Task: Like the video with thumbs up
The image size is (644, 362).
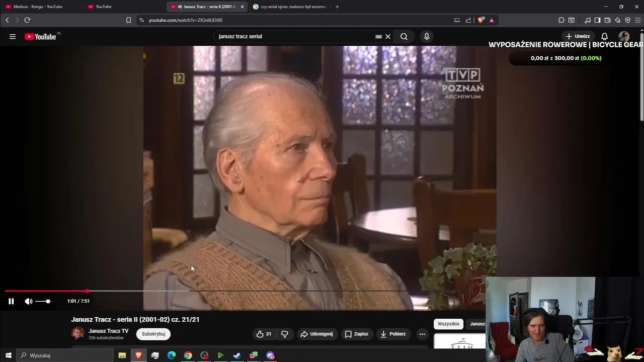Action: pyautogui.click(x=264, y=334)
